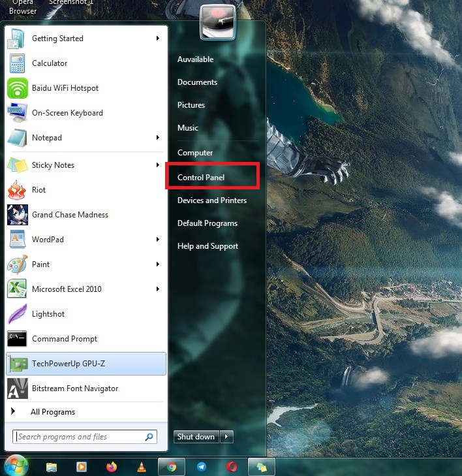Click All Programs label
462x476 pixels.
pos(53,411)
